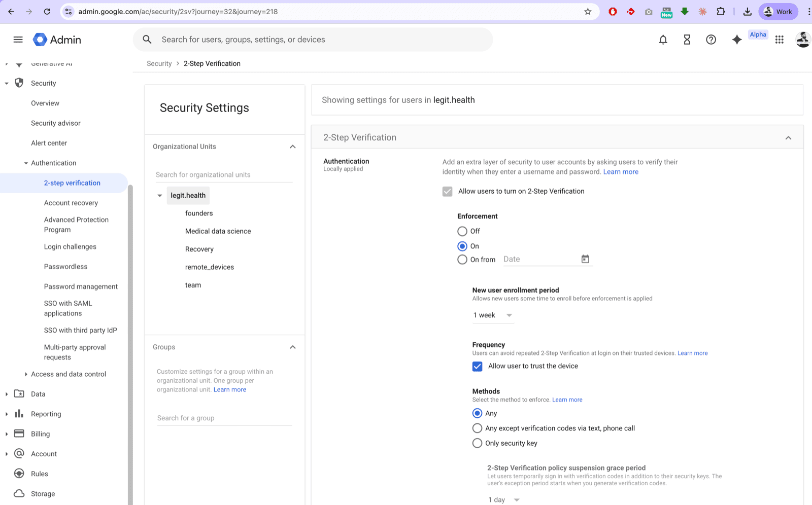
Task: Open the tasks hourglass icon
Action: (687, 40)
